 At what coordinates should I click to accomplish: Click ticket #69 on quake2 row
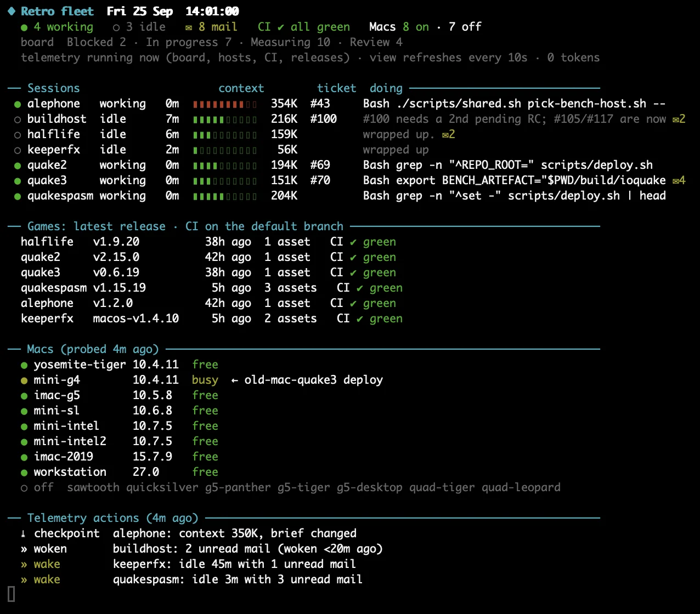point(320,165)
